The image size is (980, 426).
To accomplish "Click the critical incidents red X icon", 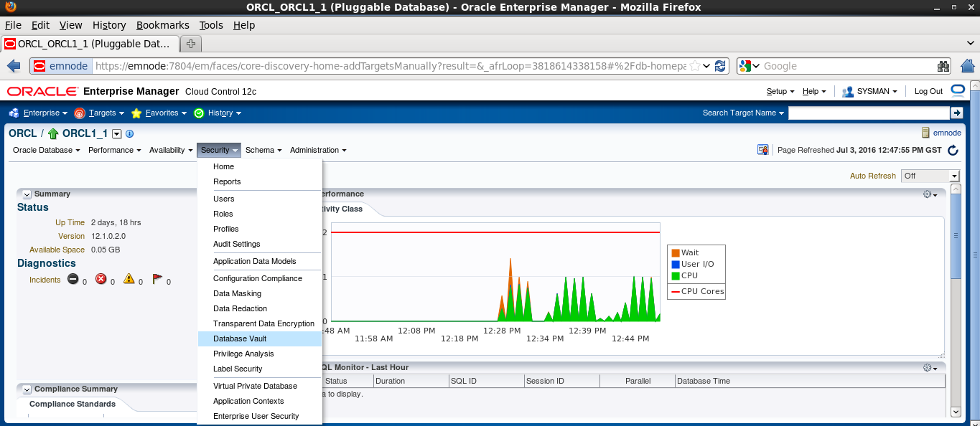I will pyautogui.click(x=101, y=279).
